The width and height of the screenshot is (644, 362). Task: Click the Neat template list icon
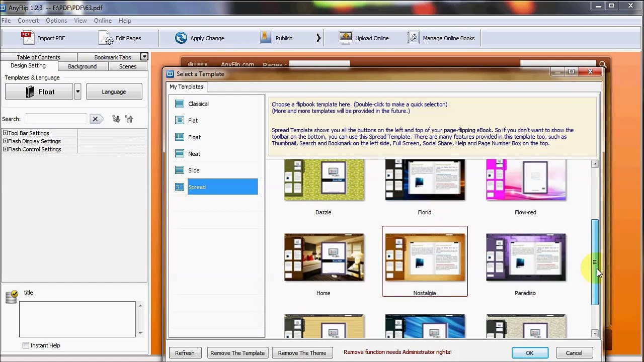coord(180,153)
